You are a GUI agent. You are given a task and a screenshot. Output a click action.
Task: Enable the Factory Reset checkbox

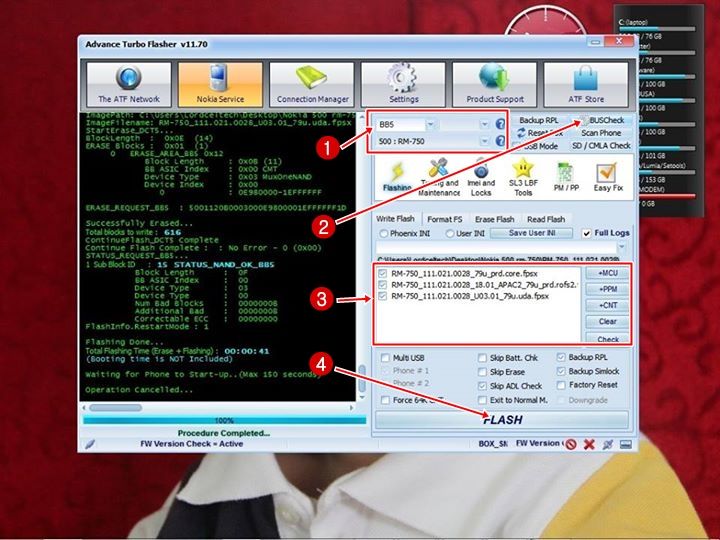point(561,385)
